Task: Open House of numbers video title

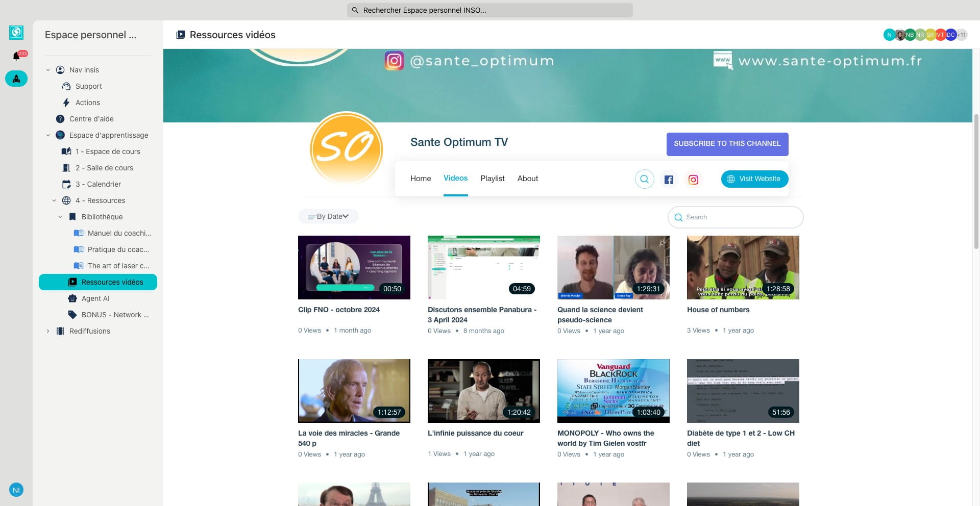Action: tap(718, 310)
